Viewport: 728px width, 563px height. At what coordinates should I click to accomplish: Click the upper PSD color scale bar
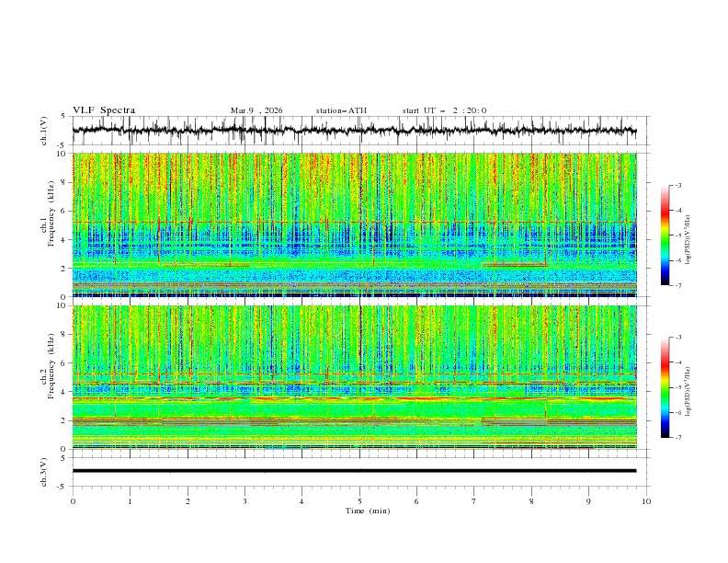coord(665,236)
